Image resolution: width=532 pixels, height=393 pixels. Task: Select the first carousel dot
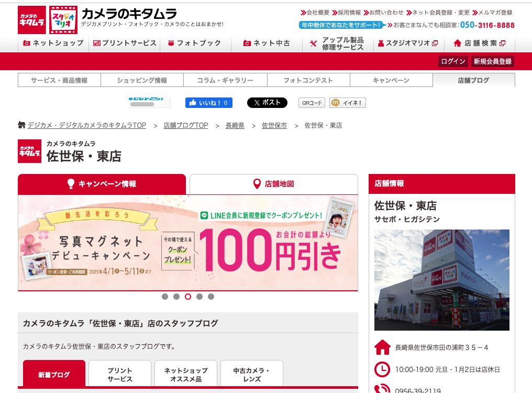(x=165, y=297)
